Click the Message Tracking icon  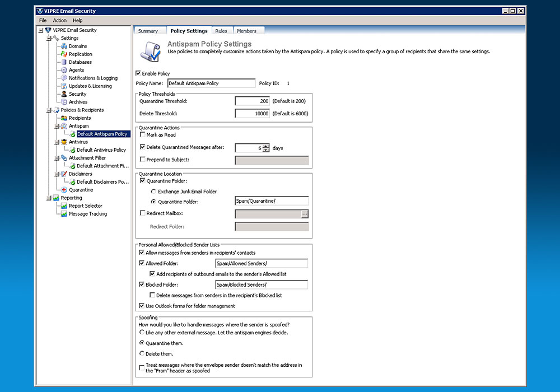[64, 214]
